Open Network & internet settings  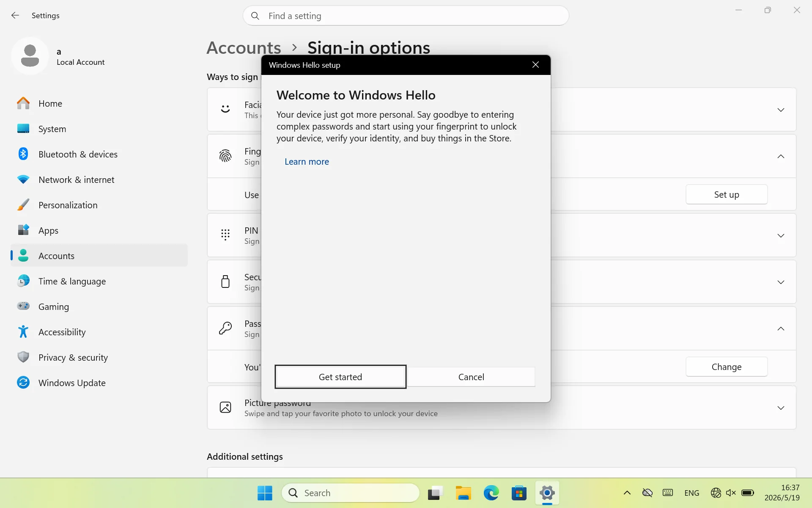99,179
